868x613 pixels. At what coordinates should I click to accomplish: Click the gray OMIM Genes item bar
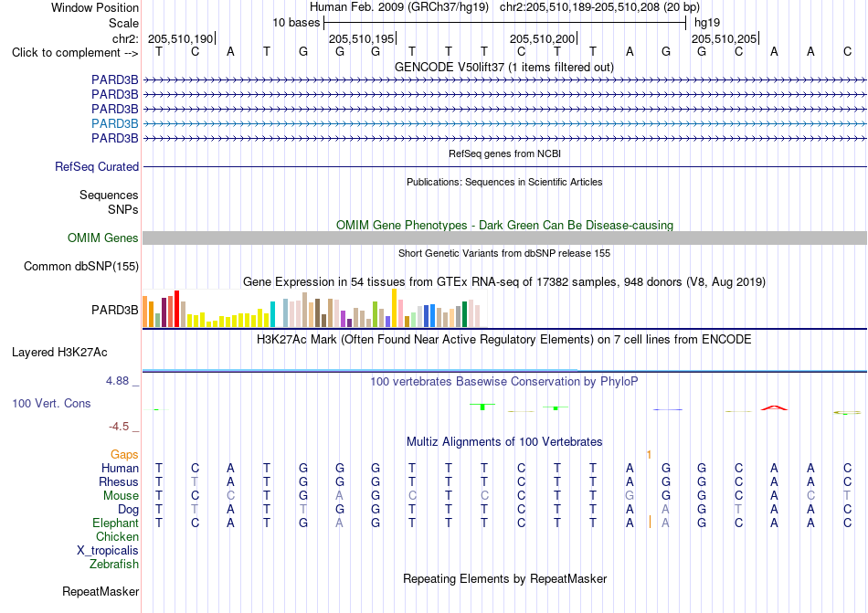tap(504, 238)
